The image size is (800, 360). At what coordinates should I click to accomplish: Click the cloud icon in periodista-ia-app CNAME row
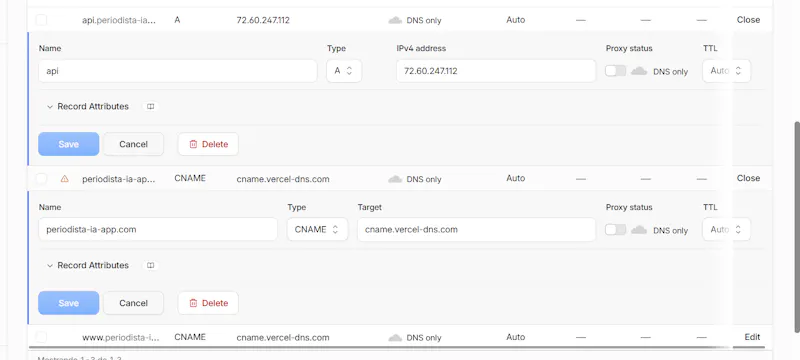[x=395, y=179]
